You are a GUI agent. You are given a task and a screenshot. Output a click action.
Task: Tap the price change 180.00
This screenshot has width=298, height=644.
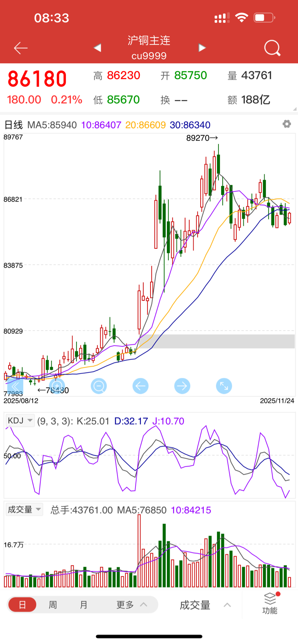tap(24, 100)
